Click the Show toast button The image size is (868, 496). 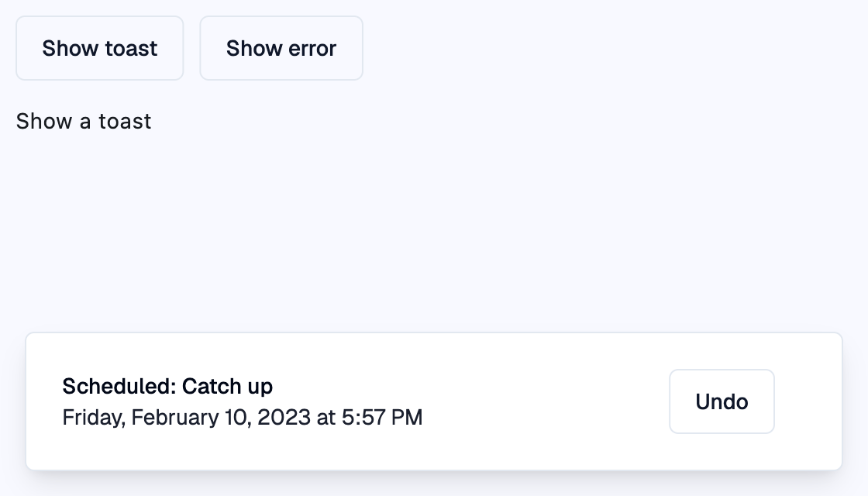(x=100, y=48)
